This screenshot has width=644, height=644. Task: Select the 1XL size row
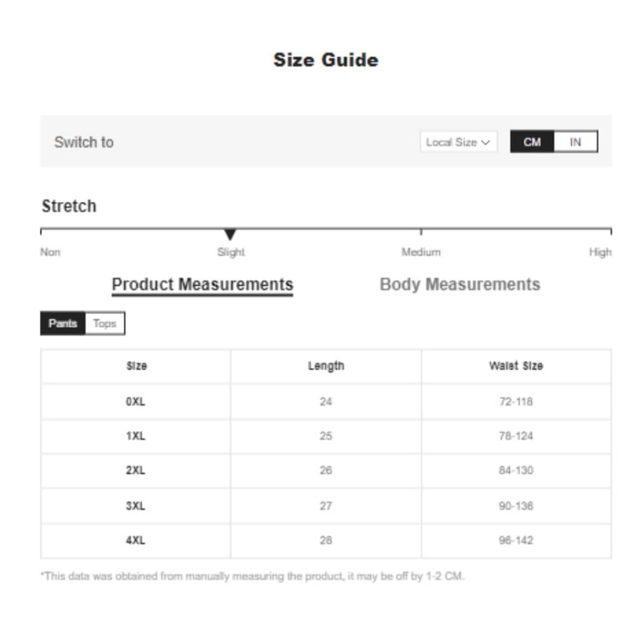[x=326, y=436]
